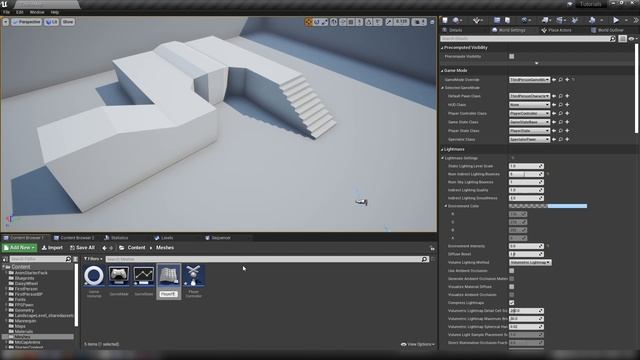Select the Blueprints folder in tree
The image size is (640, 360).
[24, 278]
